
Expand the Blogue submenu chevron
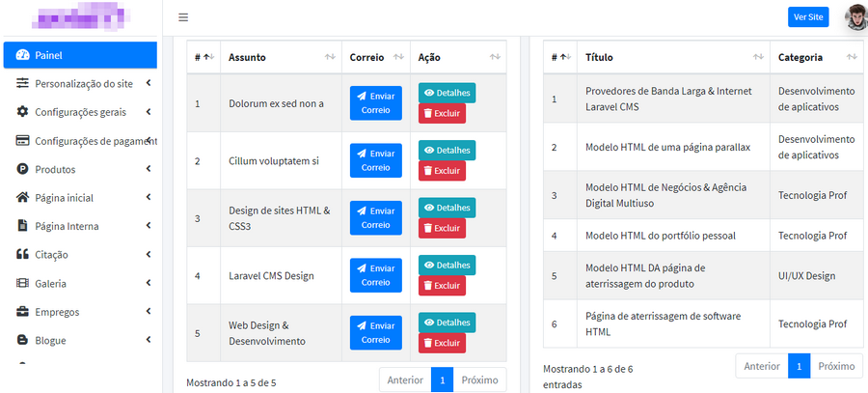149,340
